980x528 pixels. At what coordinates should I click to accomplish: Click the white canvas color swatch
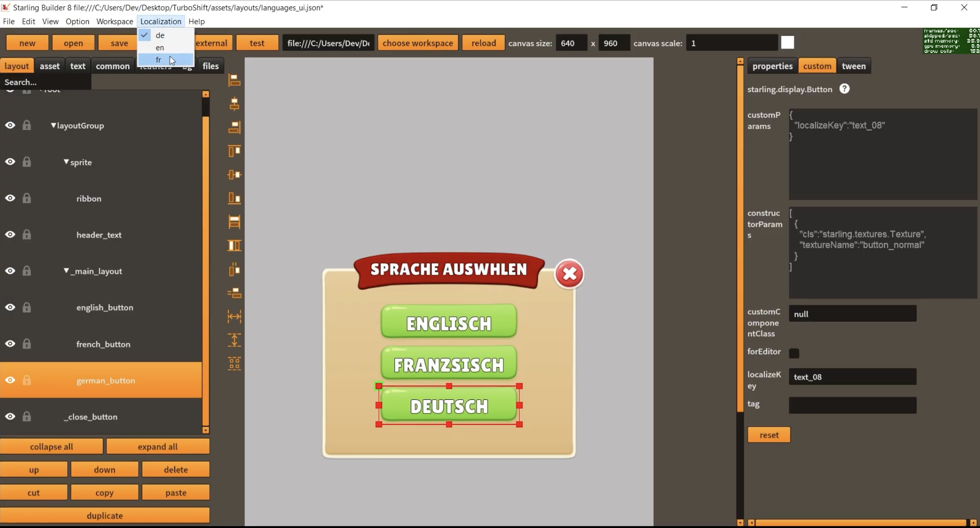788,43
